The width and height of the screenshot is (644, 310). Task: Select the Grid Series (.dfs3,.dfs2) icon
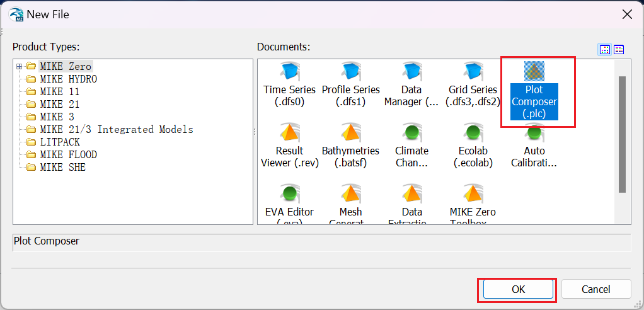[473, 72]
